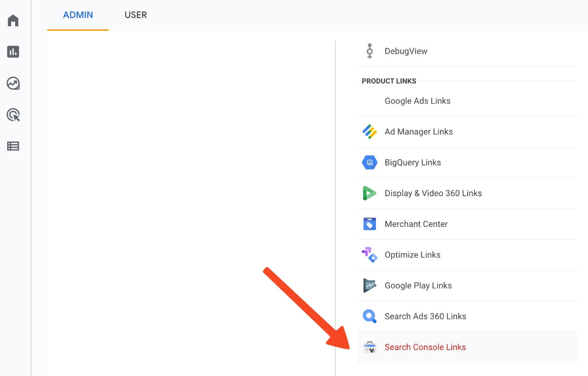Open Merchant Center
Image resolution: width=588 pixels, height=376 pixels.
[x=467, y=224]
